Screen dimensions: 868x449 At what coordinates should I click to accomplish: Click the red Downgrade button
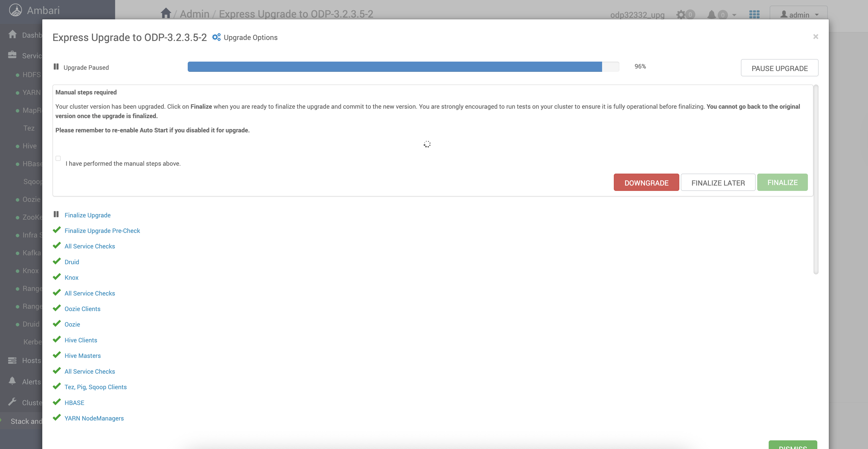(646, 183)
